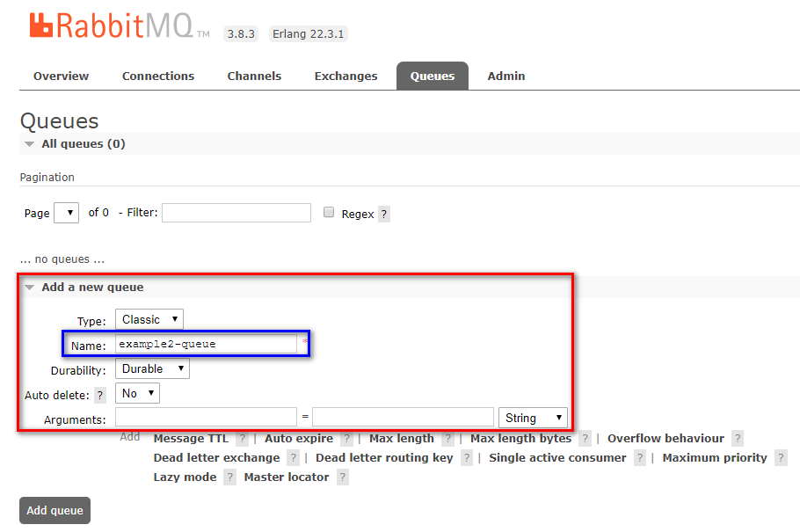This screenshot has width=800, height=532.
Task: Click help icon after Auto expire
Action: (347, 439)
